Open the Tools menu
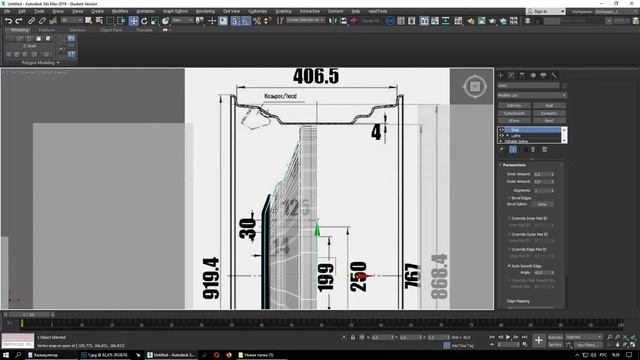The width and height of the screenshot is (640, 360). 39,11
